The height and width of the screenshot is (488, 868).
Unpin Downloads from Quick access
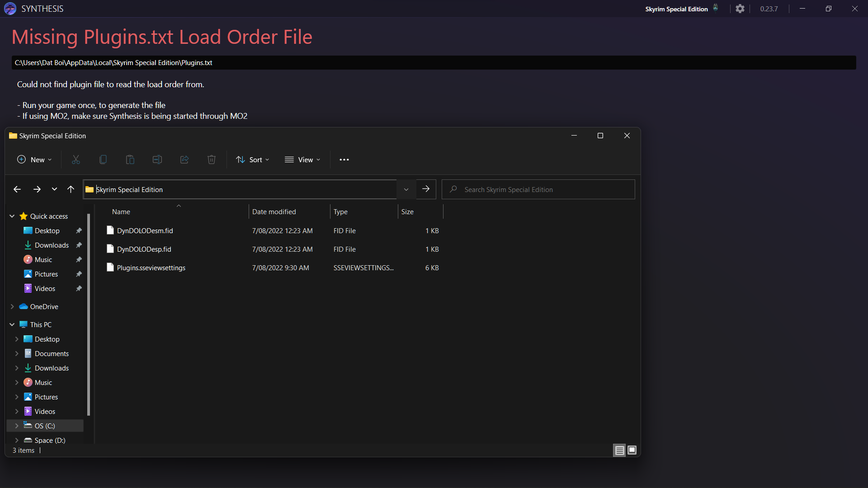coord(79,245)
